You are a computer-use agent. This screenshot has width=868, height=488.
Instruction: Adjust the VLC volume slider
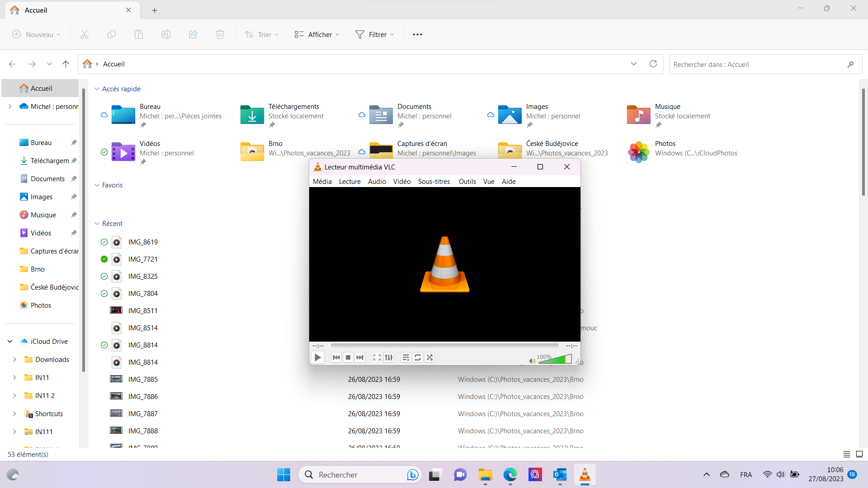(555, 360)
